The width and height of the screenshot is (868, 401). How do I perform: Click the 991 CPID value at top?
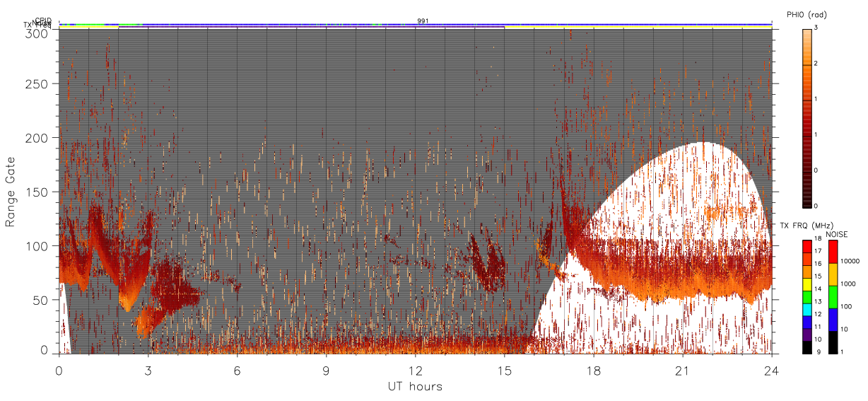(423, 21)
